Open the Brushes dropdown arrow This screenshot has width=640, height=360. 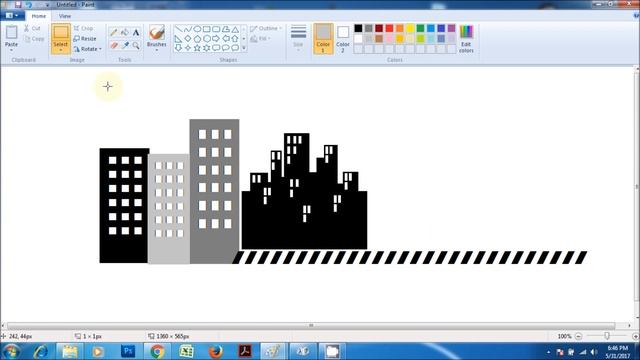157,50
